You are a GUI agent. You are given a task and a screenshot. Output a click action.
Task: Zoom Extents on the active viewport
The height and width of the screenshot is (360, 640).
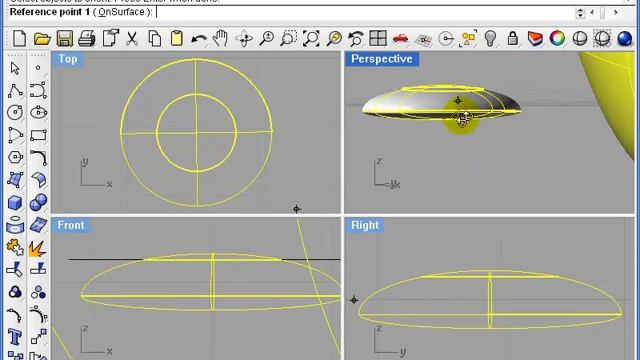coord(311,39)
